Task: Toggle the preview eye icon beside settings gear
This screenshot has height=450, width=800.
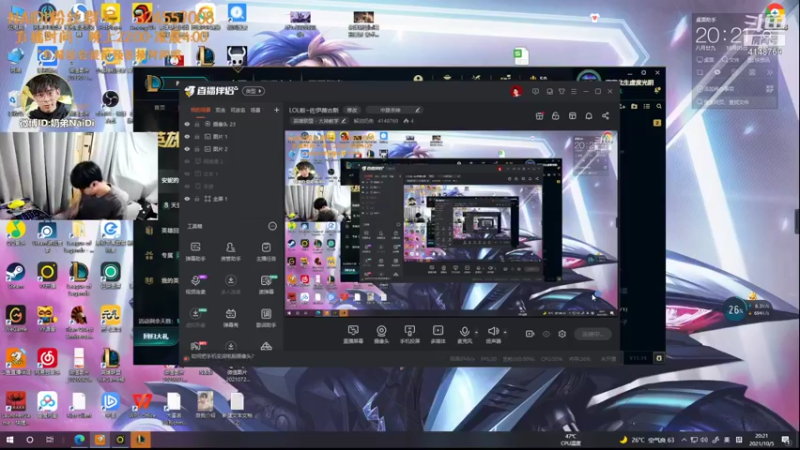Action: click(546, 334)
